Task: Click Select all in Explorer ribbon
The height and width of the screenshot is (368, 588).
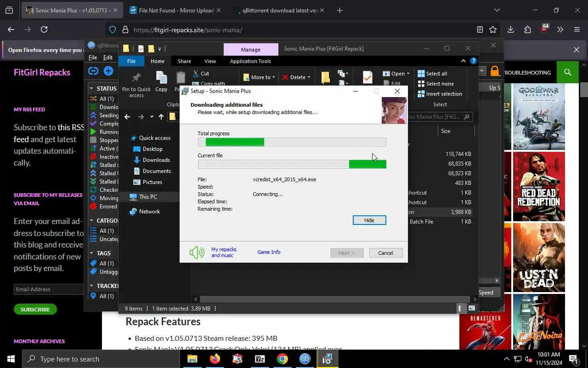Action: coord(432,74)
